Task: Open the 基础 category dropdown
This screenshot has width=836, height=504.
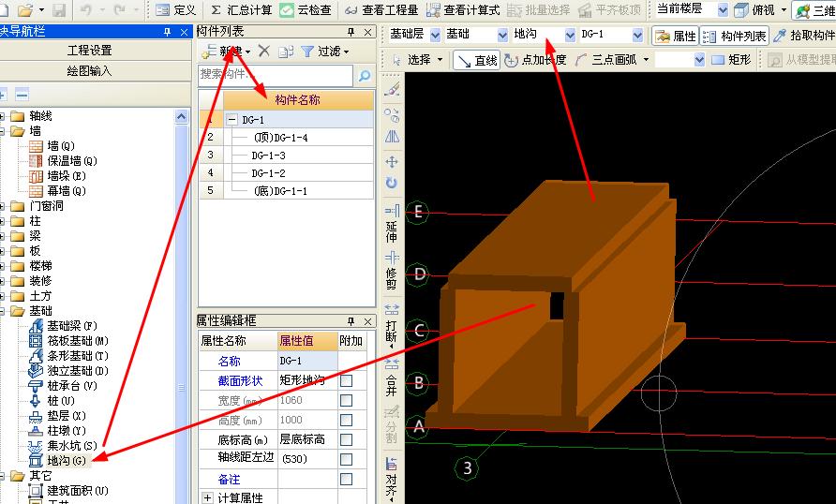Action: [502, 36]
